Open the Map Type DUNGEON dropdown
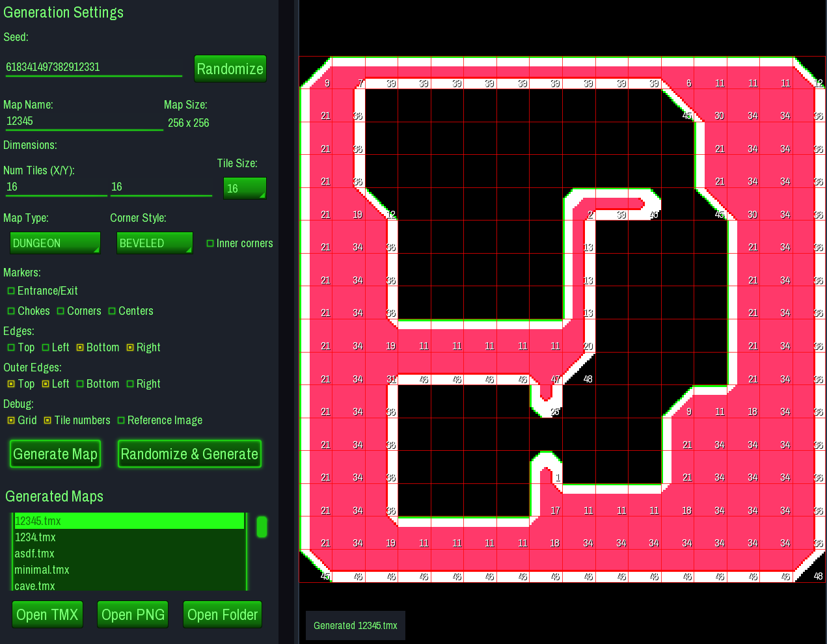Image resolution: width=827 pixels, height=644 pixels. (55, 243)
